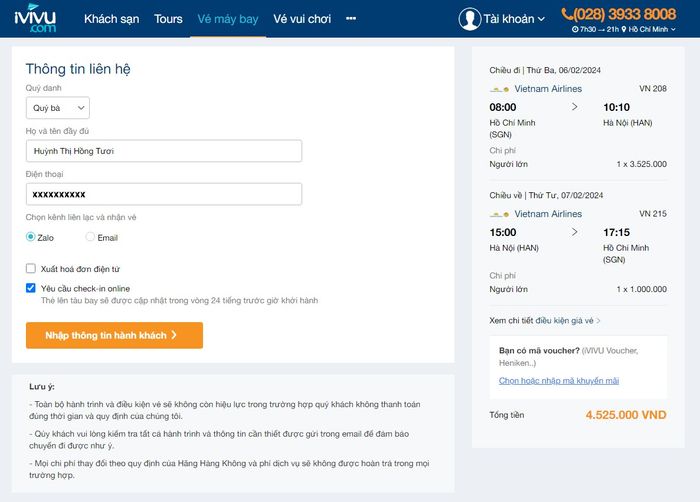Enable Xuất hoá đơn điện tử checkbox
Viewport: 700px width, 502px height.
[31, 269]
